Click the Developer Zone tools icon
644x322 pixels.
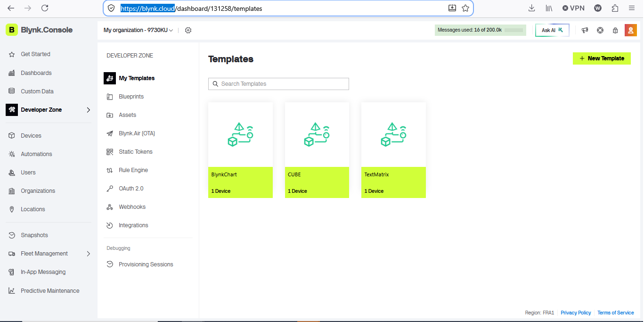(x=12, y=110)
